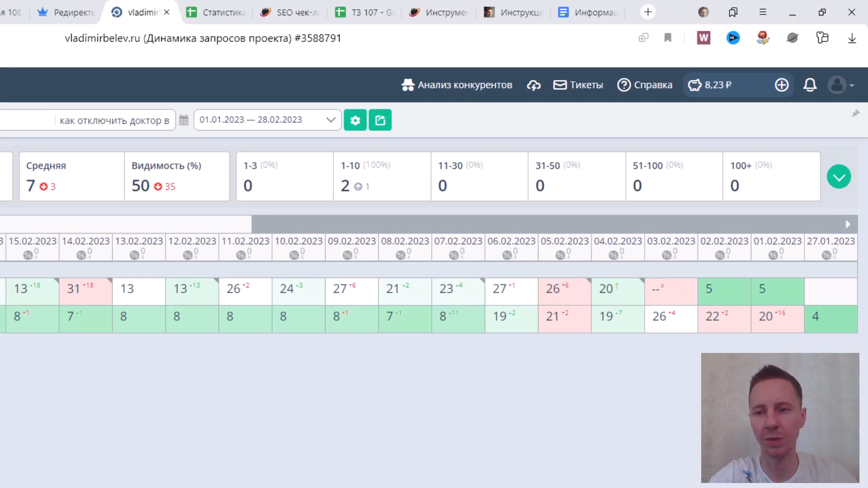Image resolution: width=868 pixels, height=488 pixels.
Task: Open Анализ конкурентов menu item
Action: (x=457, y=85)
